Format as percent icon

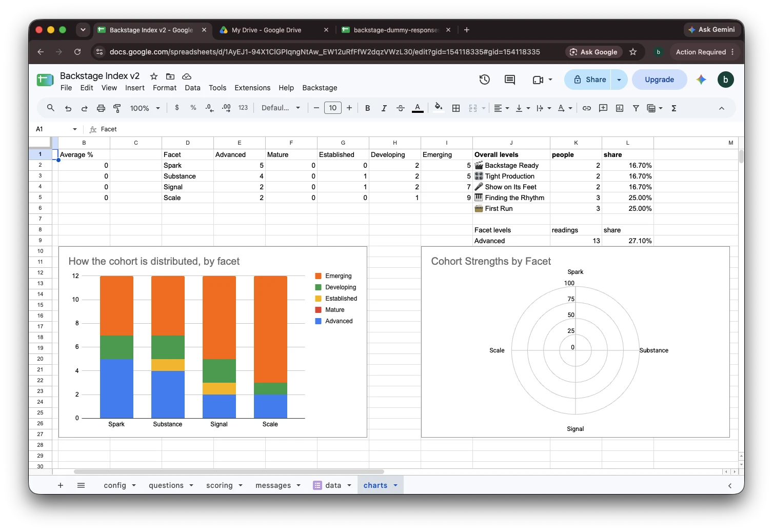click(x=193, y=108)
